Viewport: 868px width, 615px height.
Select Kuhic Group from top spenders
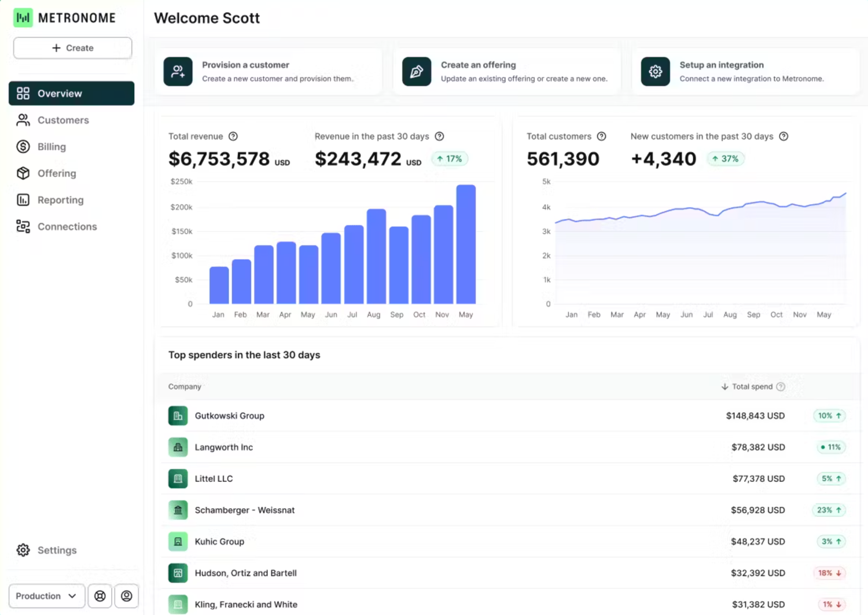219,542
